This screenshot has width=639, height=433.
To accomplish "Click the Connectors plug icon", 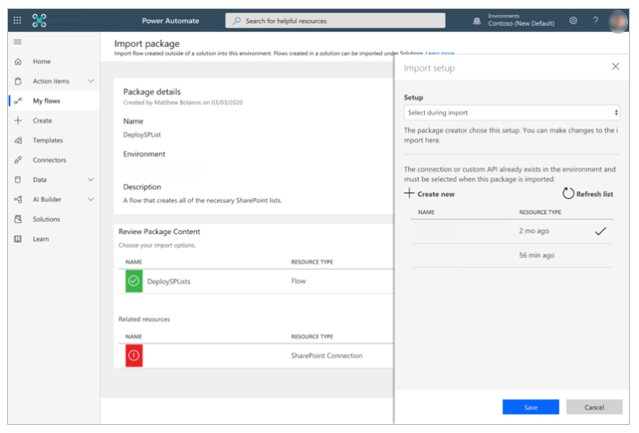I will tap(18, 160).
